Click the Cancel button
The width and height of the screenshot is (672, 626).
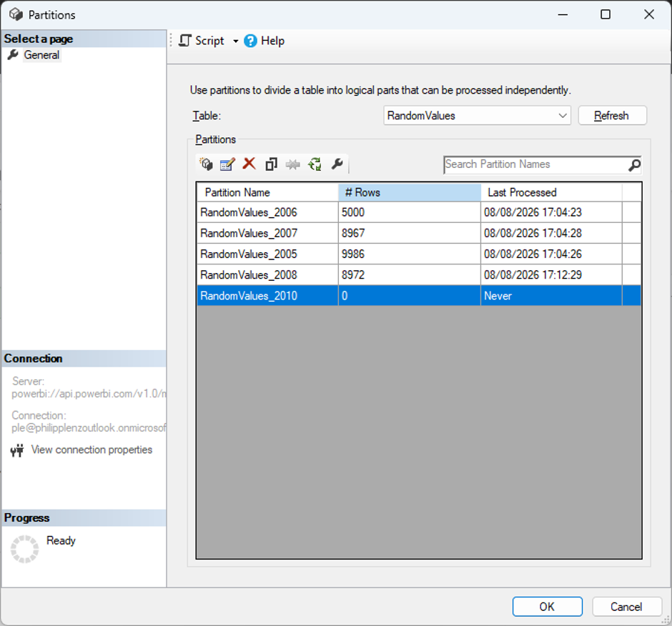coord(626,607)
